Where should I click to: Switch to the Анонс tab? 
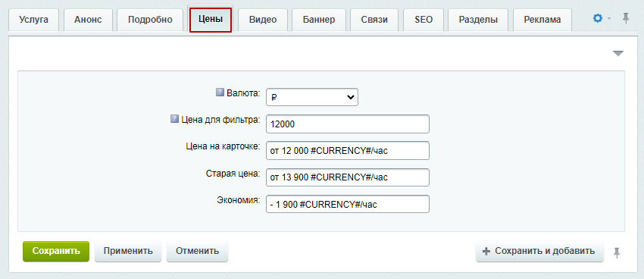(88, 20)
